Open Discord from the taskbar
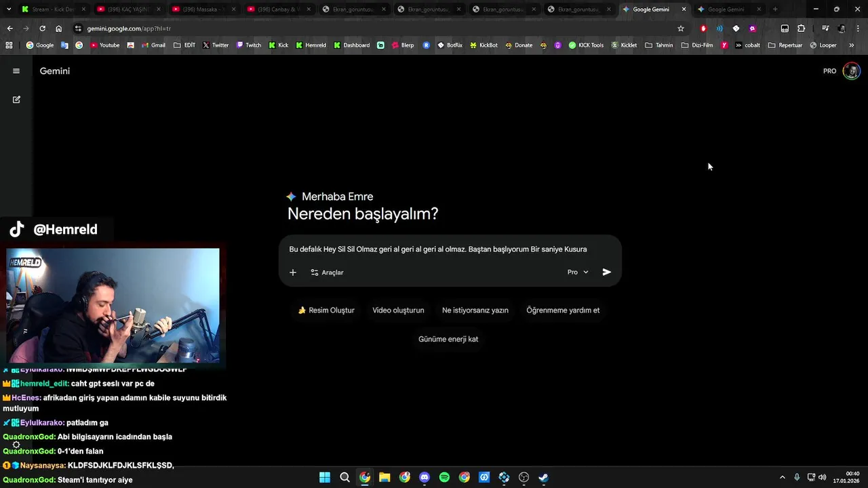This screenshot has width=868, height=488. pos(425,477)
